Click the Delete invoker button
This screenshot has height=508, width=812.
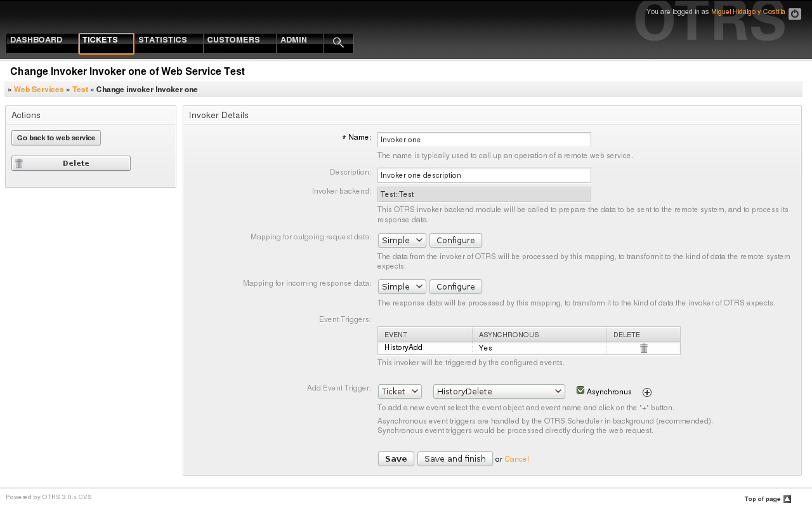pos(71,163)
